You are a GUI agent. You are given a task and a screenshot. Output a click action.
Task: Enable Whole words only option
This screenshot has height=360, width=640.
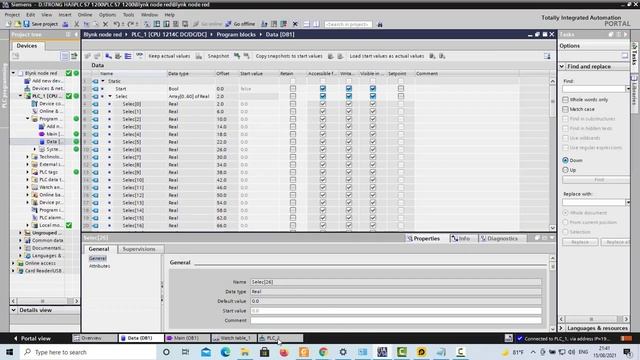(565, 100)
